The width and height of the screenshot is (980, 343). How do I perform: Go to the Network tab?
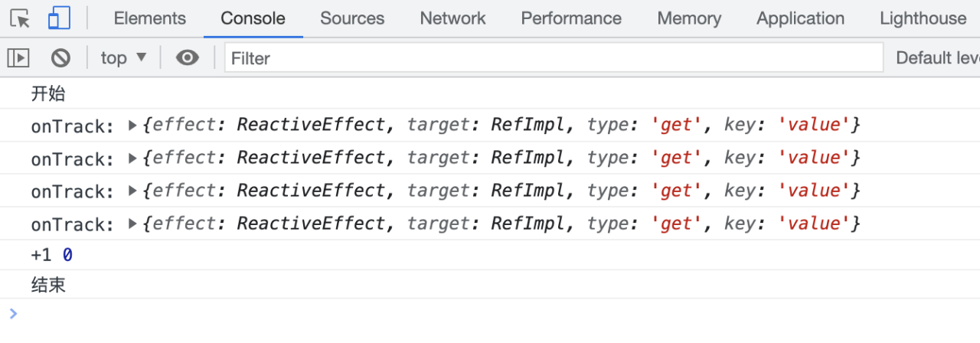[452, 18]
